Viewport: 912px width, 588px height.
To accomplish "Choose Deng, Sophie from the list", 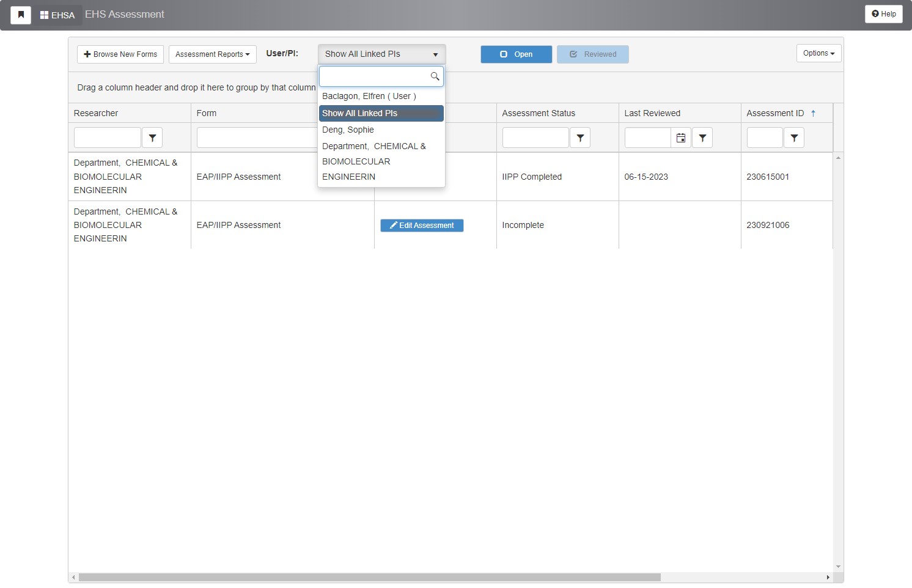I will (x=381, y=130).
